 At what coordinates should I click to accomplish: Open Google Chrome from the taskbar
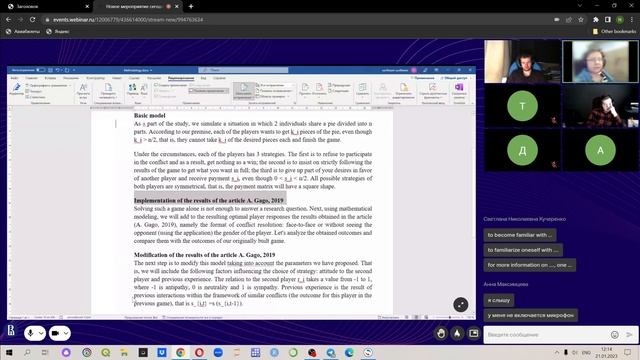[180, 352]
